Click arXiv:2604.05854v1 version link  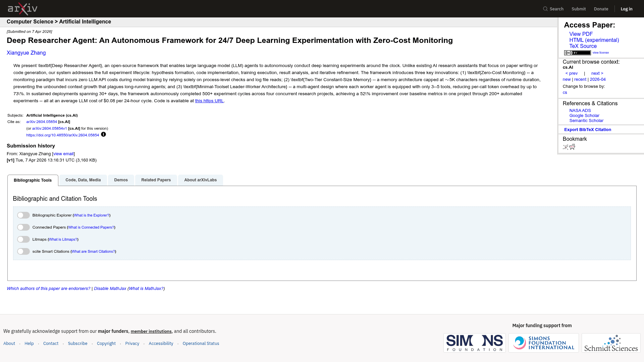pyautogui.click(x=50, y=128)
